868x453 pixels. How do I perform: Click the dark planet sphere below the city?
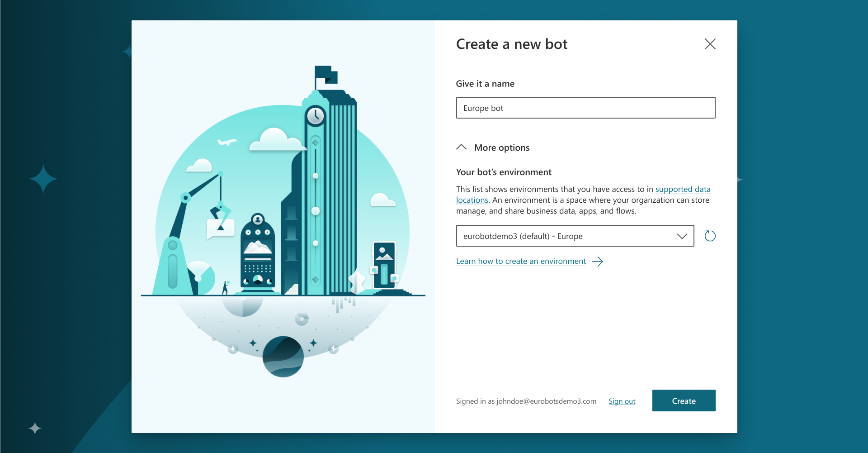click(x=283, y=357)
